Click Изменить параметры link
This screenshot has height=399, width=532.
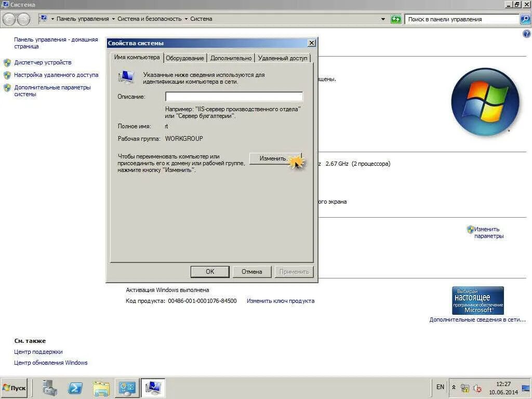(488, 232)
